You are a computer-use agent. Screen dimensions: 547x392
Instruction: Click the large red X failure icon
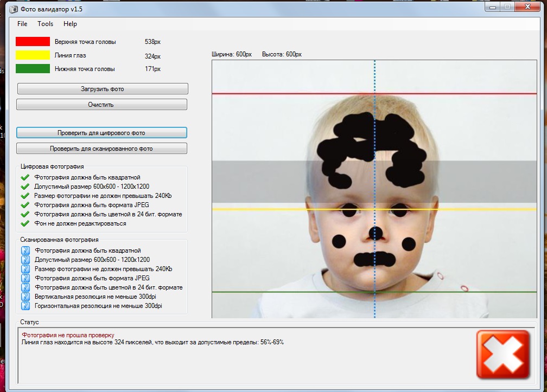point(503,355)
